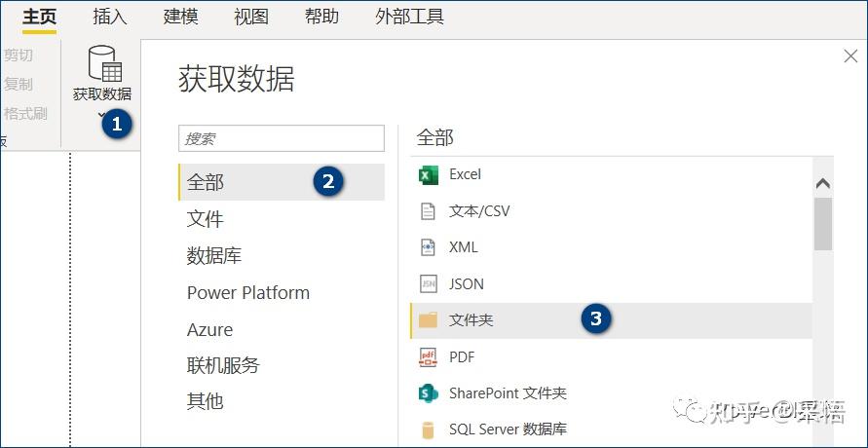The width and height of the screenshot is (868, 448).
Task: Filter sources by Azure category
Action: click(210, 329)
